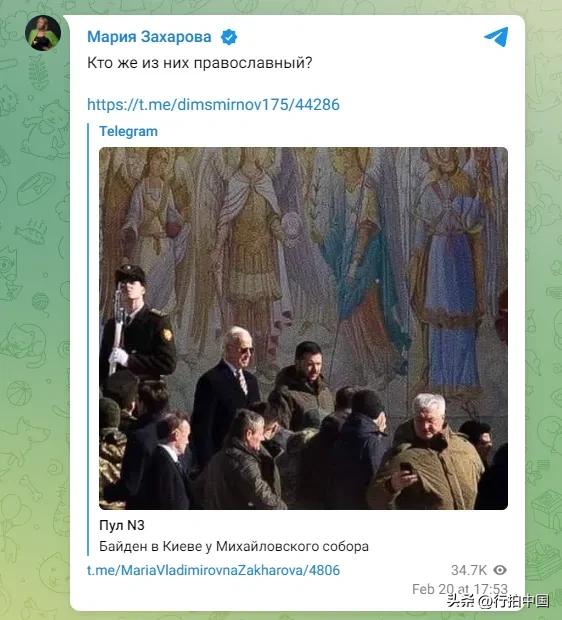This screenshot has width=562, height=620.
Task: Open Maria Zakharova's profile avatar
Action: 43,33
